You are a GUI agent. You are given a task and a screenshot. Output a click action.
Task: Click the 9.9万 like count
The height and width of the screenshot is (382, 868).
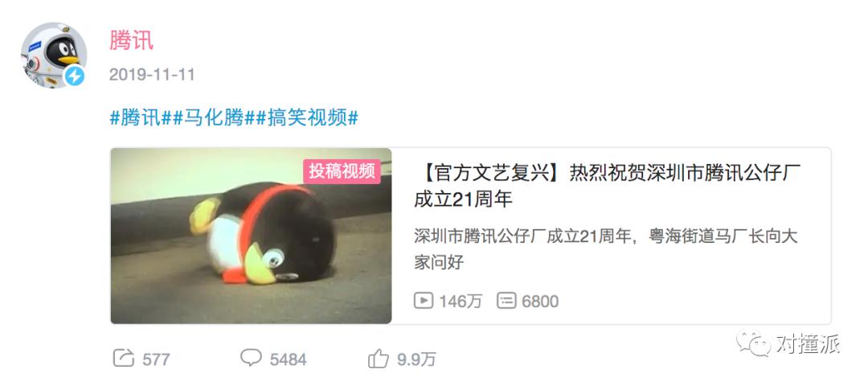click(416, 359)
